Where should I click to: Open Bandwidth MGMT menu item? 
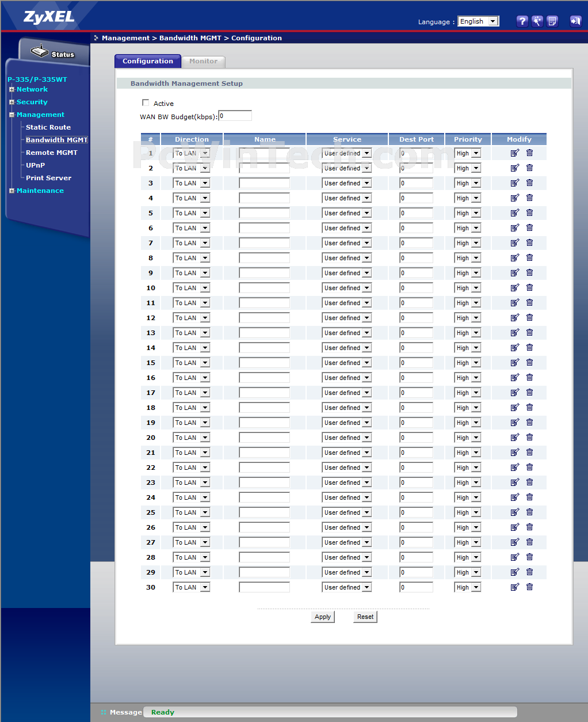pyautogui.click(x=56, y=140)
